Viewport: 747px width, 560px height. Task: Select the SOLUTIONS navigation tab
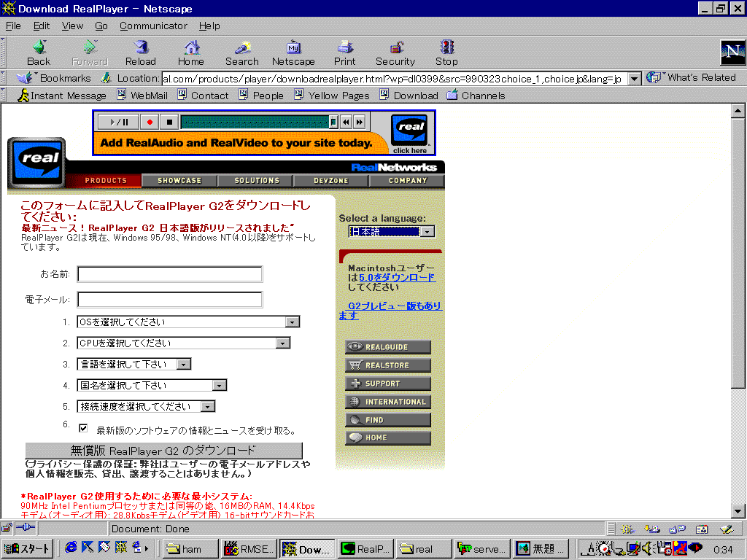[x=257, y=181]
